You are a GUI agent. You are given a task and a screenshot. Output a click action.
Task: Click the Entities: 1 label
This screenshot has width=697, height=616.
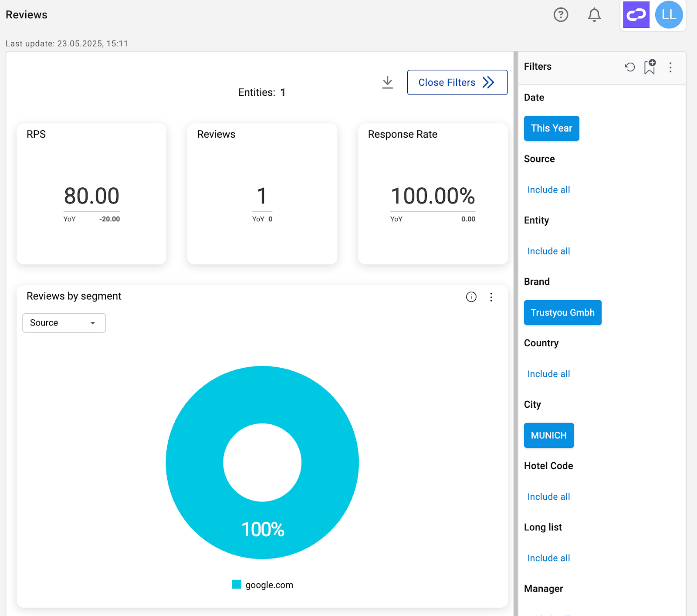(x=262, y=92)
